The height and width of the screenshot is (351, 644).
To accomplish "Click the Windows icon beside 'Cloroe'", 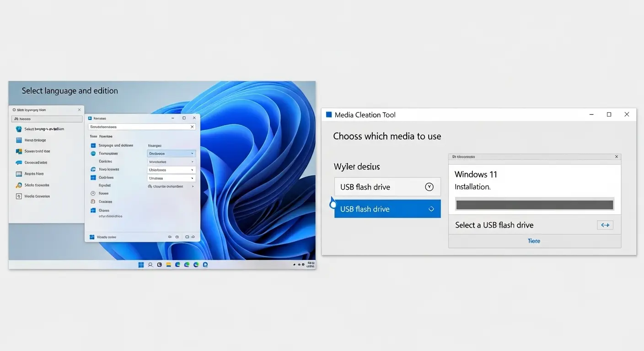I will 93,210.
